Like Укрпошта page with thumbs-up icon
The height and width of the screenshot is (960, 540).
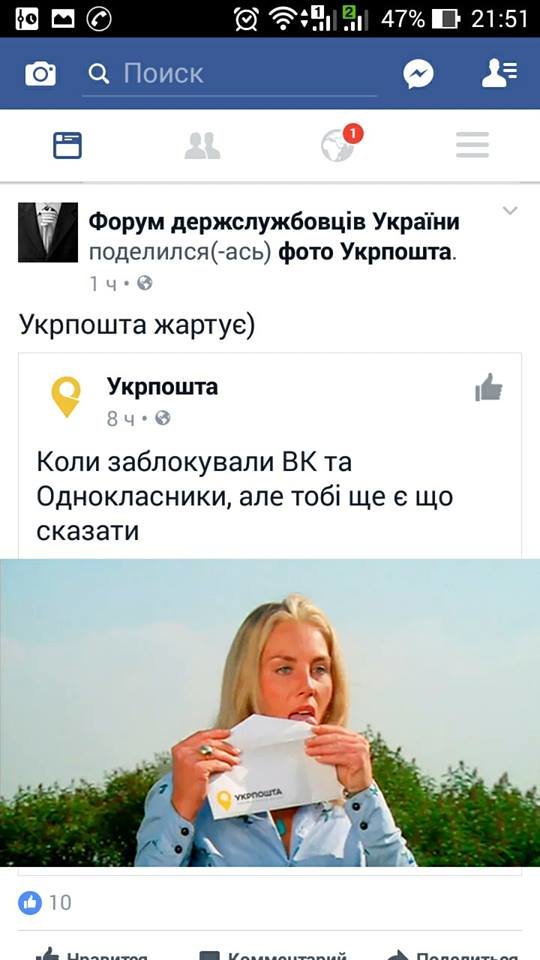pos(489,387)
